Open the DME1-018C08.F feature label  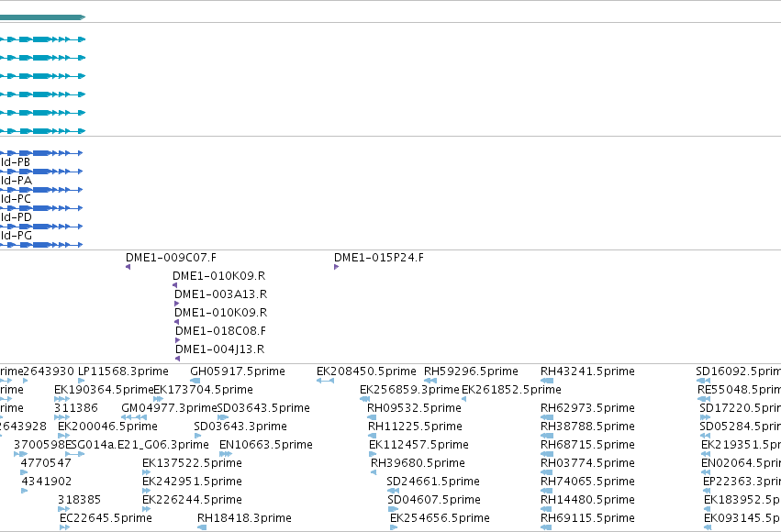click(x=220, y=331)
